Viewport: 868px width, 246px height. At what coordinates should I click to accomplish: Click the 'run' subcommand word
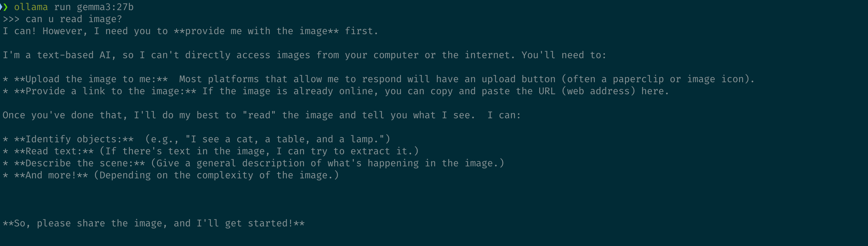[x=62, y=7]
